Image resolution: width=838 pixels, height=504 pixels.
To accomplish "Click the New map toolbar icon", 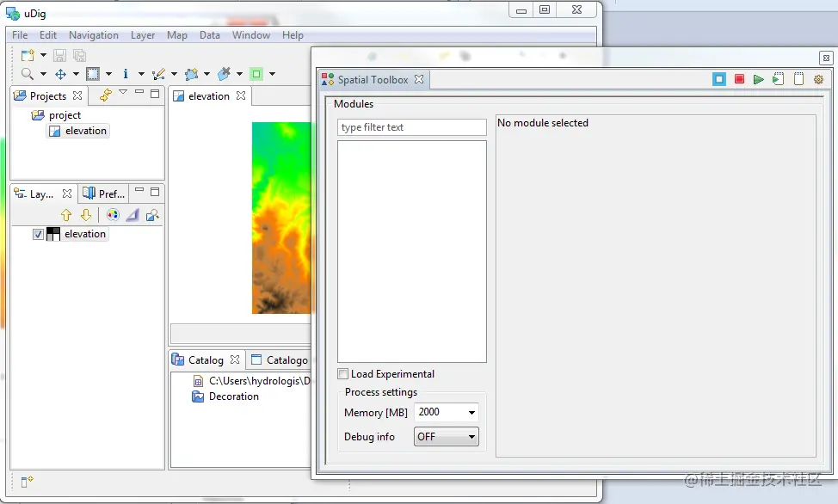I will pyautogui.click(x=28, y=55).
